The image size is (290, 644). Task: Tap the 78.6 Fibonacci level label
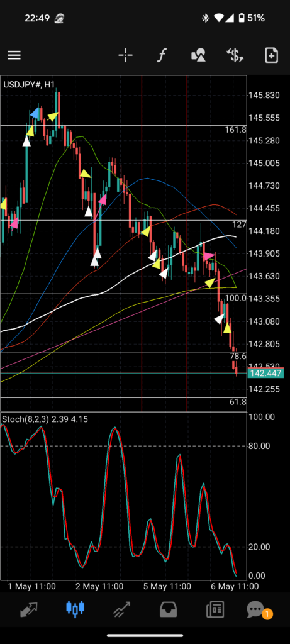point(238,356)
